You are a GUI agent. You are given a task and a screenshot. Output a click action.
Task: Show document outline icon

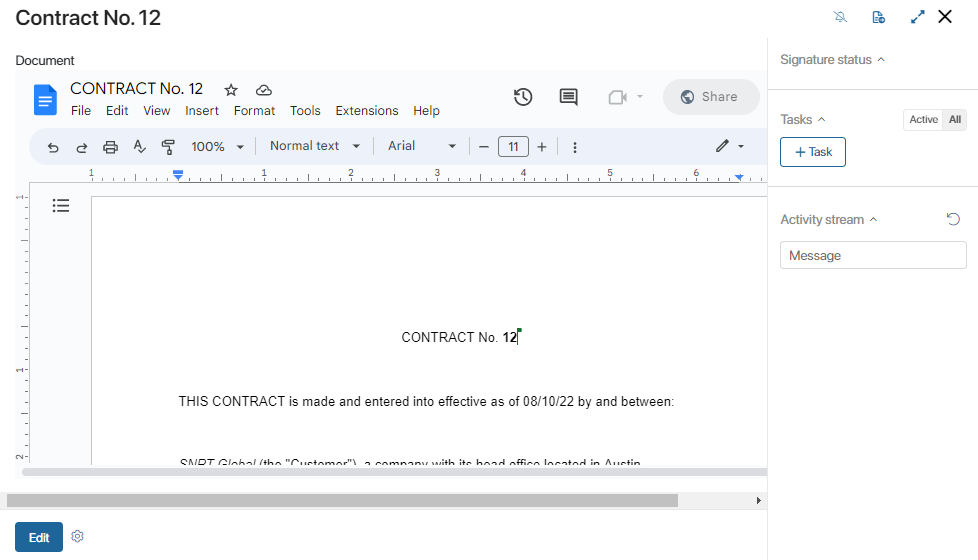(x=61, y=205)
